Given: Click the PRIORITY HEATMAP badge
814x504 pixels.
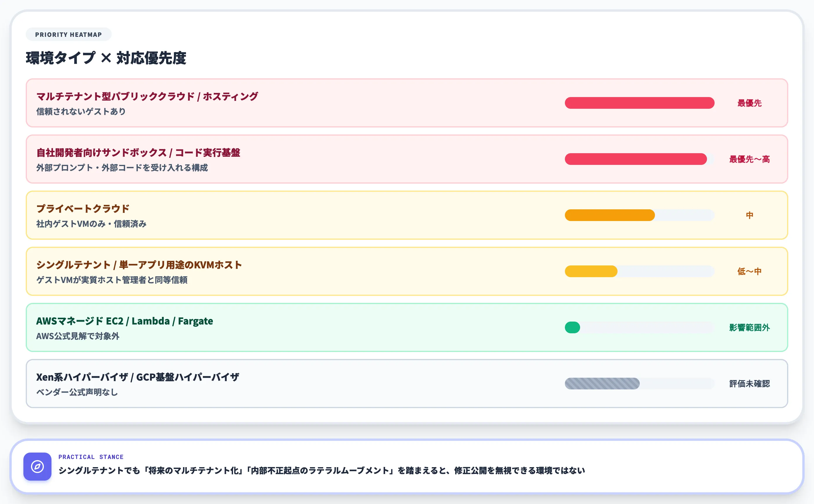Looking at the screenshot, I should (69, 34).
